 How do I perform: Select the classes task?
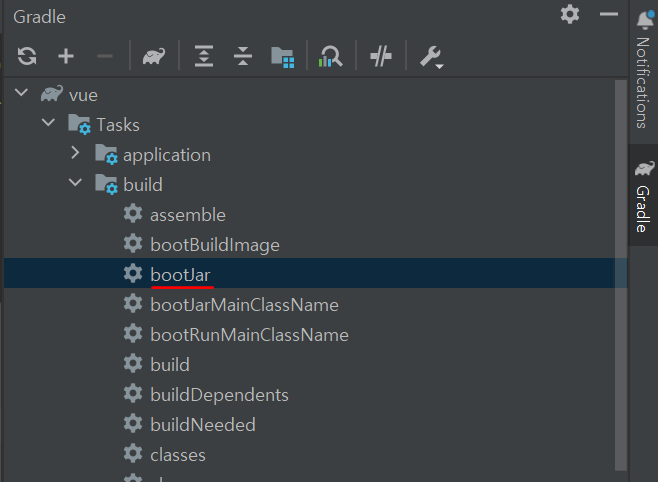(309, 455)
